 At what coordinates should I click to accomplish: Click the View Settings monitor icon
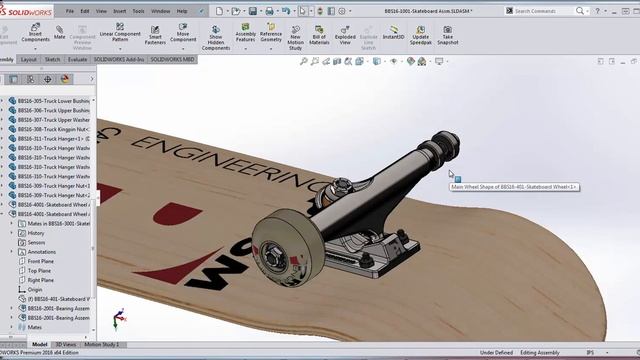439,61
